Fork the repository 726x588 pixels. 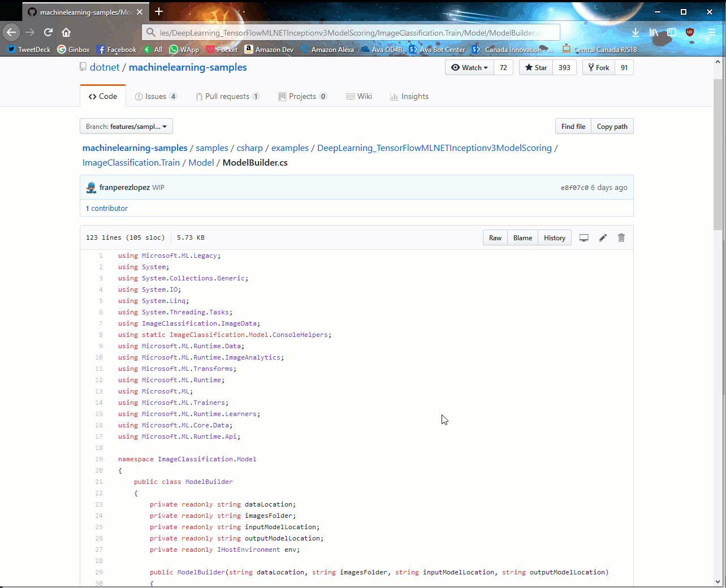tap(598, 67)
